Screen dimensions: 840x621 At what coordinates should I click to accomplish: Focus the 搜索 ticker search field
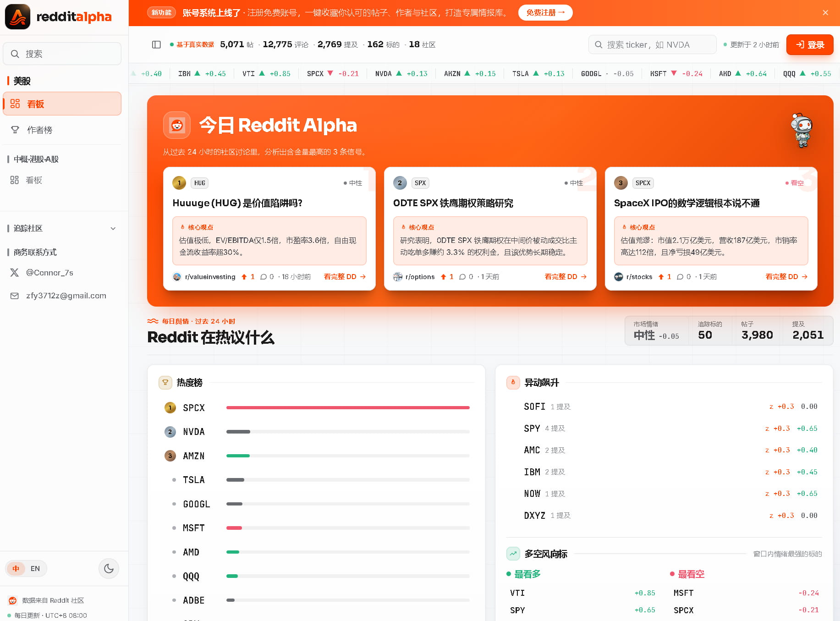652,45
